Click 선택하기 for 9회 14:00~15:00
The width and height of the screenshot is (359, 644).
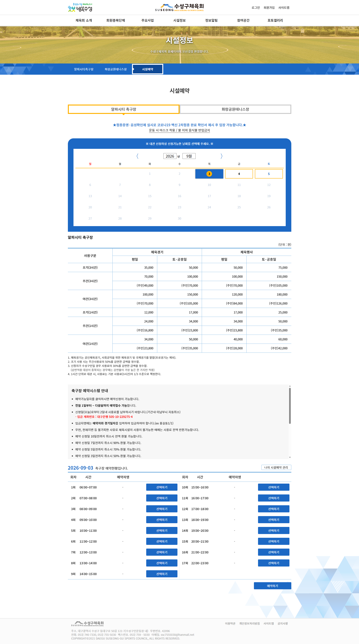point(162,574)
